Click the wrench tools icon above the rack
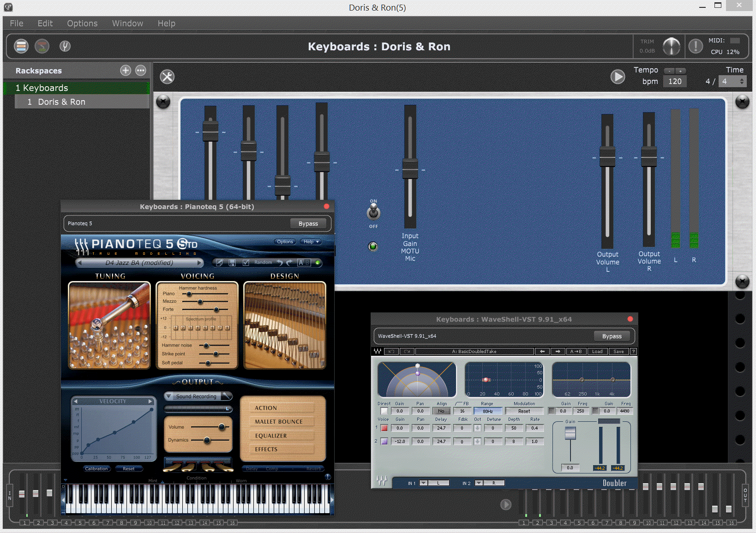The image size is (756, 533). click(x=167, y=77)
